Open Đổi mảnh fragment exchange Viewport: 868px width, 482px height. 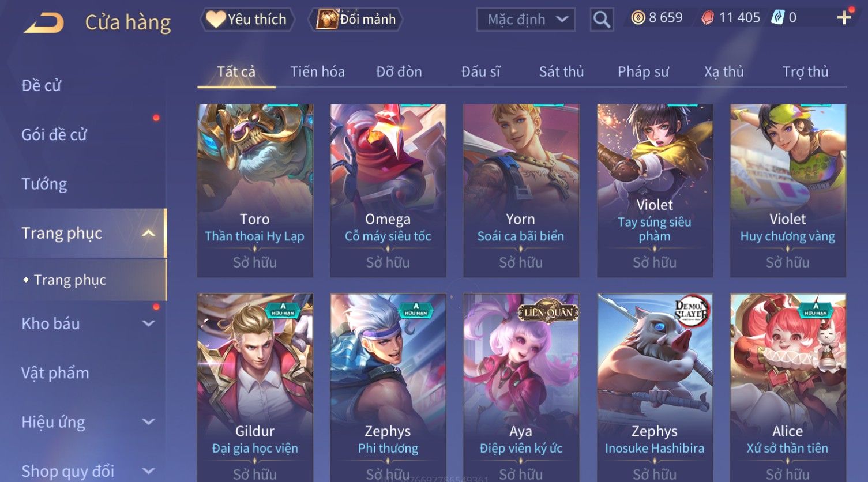click(x=355, y=20)
